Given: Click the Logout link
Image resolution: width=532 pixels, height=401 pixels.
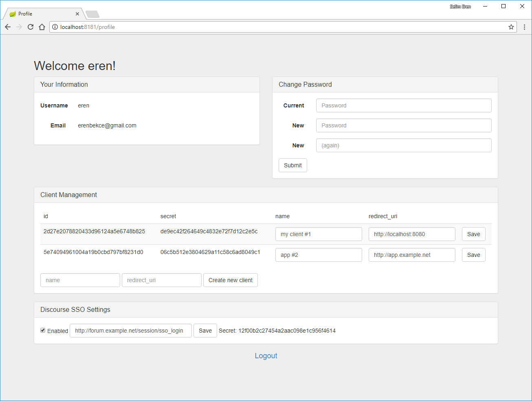Looking at the screenshot, I should [266, 356].
